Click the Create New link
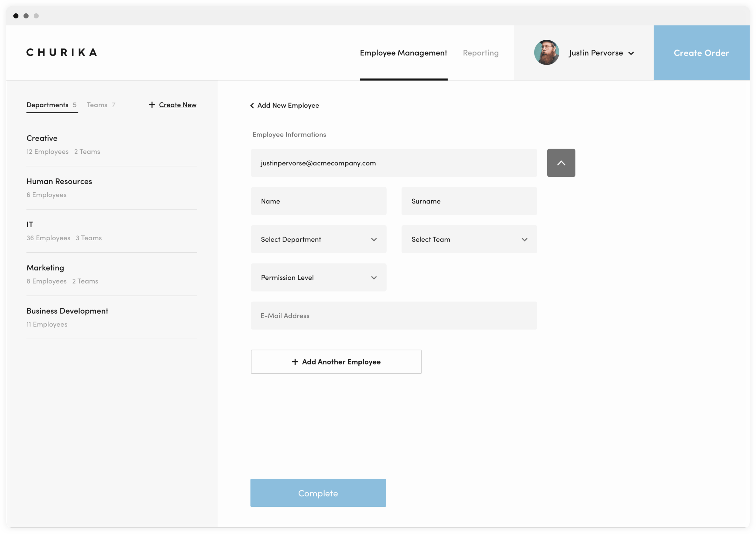 [x=178, y=105]
